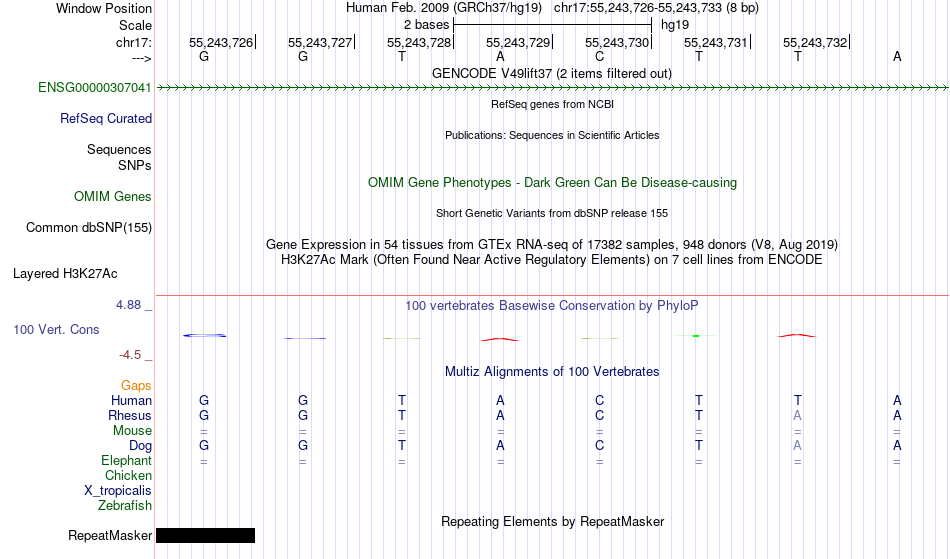950x559 pixels.
Task: Click Short Genetic Variants from dbSNP title
Action: point(552,213)
